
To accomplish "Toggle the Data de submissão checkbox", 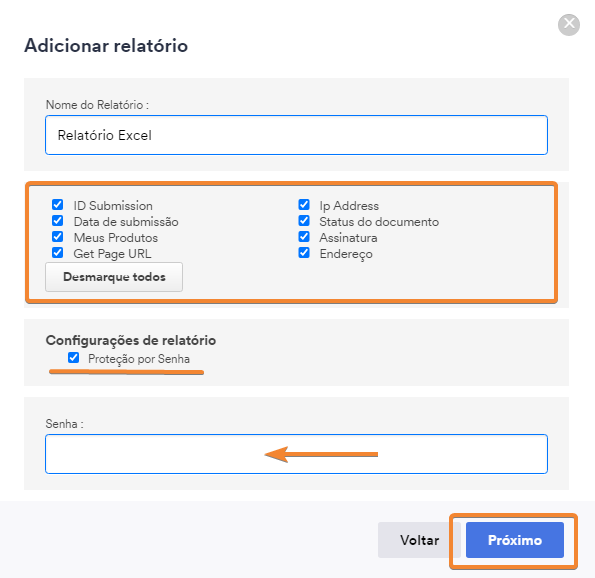I will point(58,220).
